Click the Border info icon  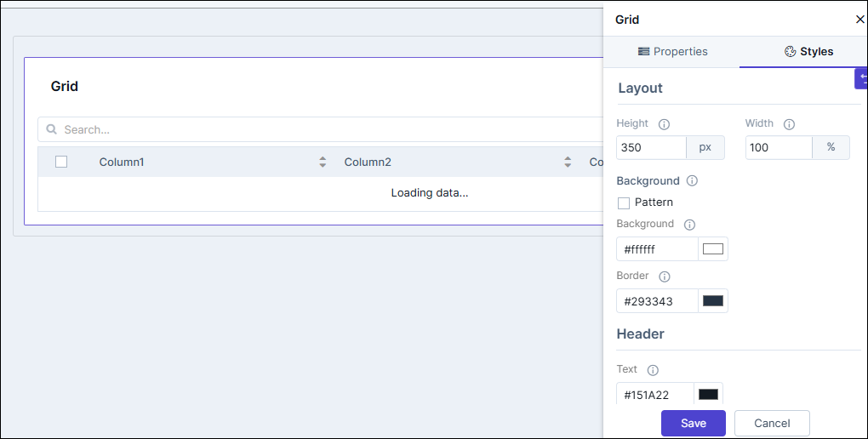[665, 277]
